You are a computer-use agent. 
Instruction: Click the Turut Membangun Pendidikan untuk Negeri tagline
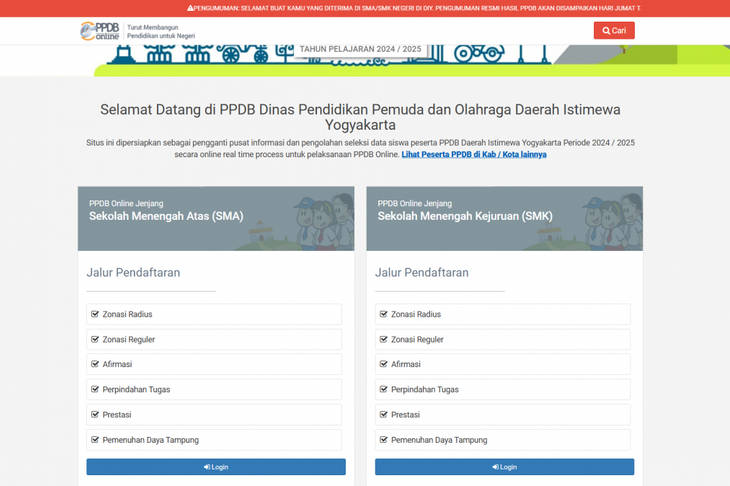(x=161, y=31)
